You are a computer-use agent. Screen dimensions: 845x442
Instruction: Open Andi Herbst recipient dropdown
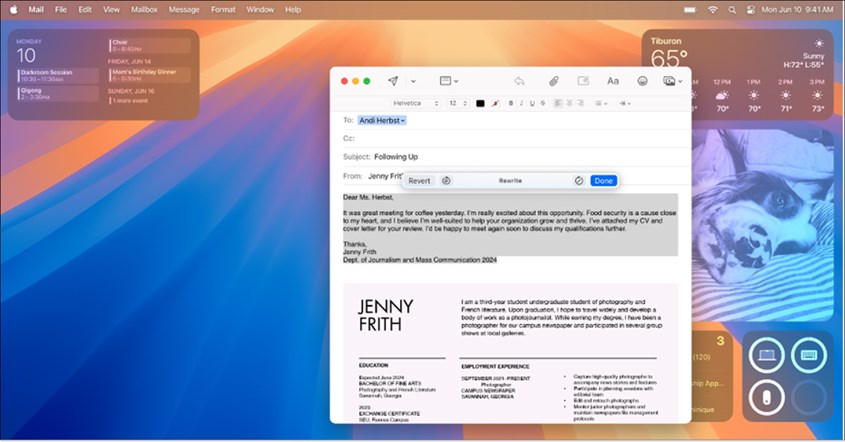382,120
